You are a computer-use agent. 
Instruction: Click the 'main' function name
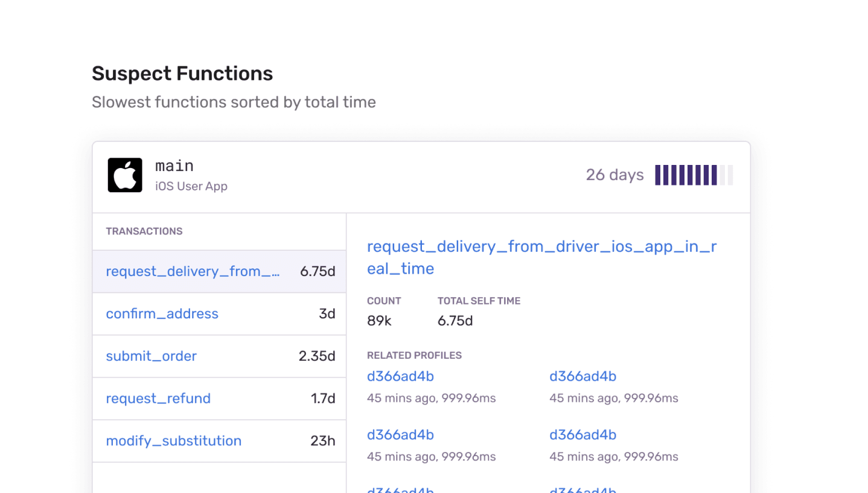(174, 166)
